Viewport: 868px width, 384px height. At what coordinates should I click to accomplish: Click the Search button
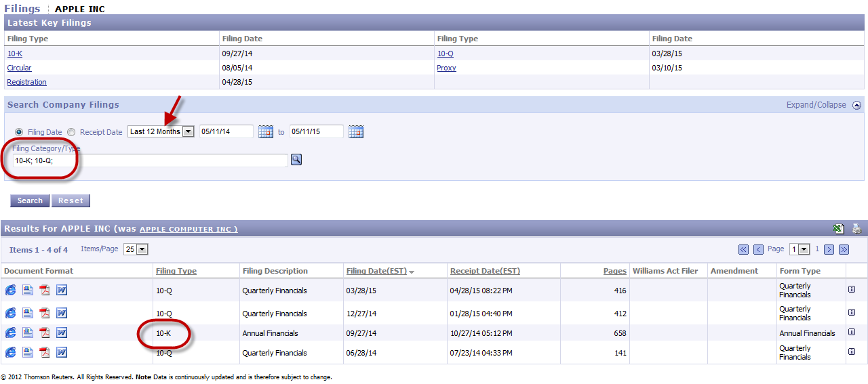(x=30, y=200)
